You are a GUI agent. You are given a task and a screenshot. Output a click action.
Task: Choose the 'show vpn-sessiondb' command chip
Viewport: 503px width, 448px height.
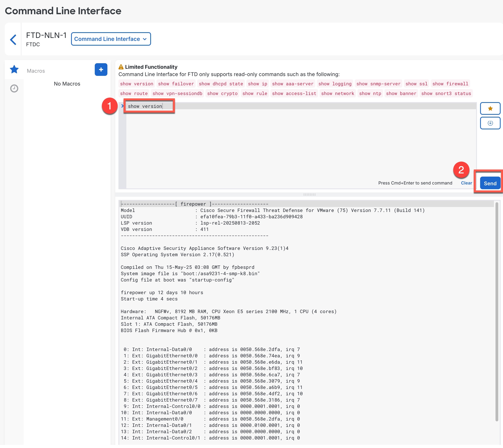pyautogui.click(x=177, y=94)
